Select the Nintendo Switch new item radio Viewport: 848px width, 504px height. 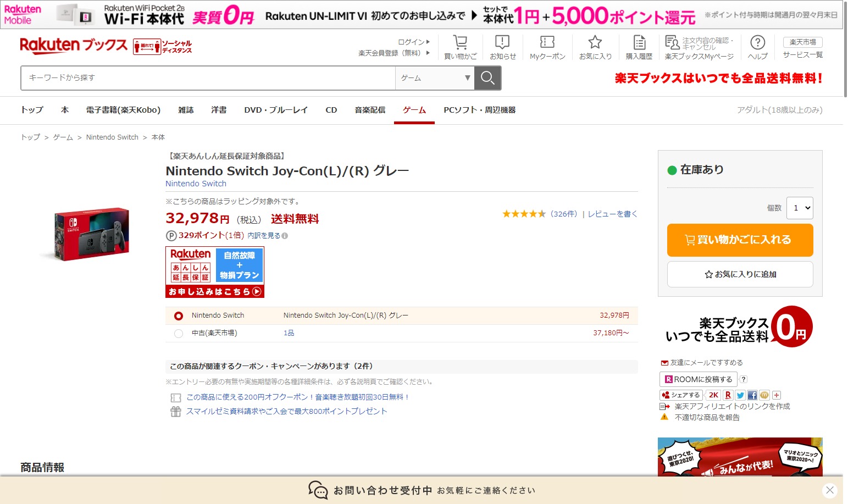[179, 316]
